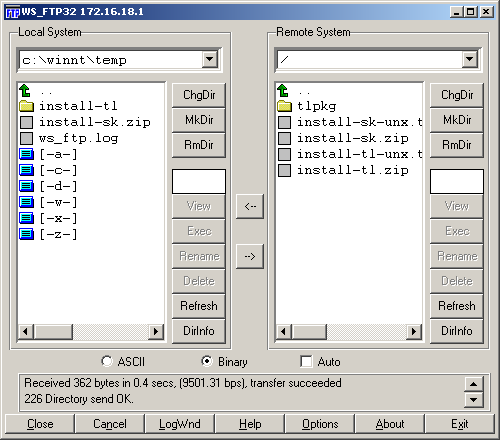
Task: Select the install-tl folder icon in local list
Action: click(x=26, y=106)
